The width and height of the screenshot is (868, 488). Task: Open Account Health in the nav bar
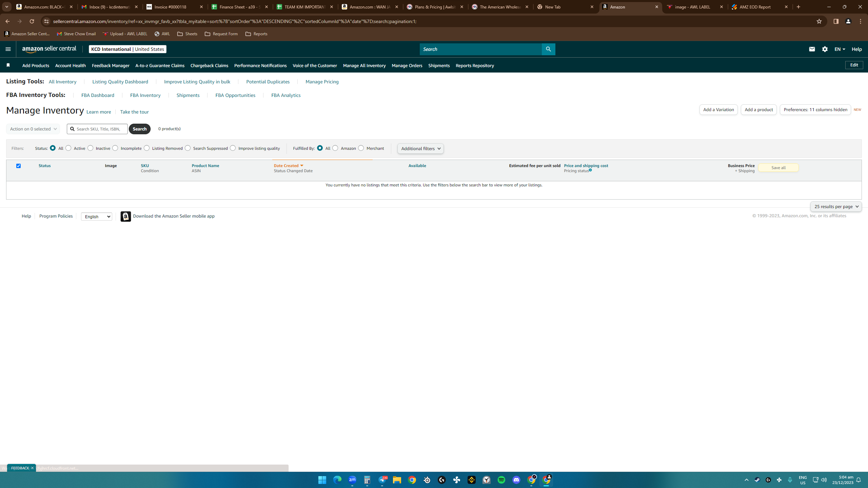pos(71,65)
